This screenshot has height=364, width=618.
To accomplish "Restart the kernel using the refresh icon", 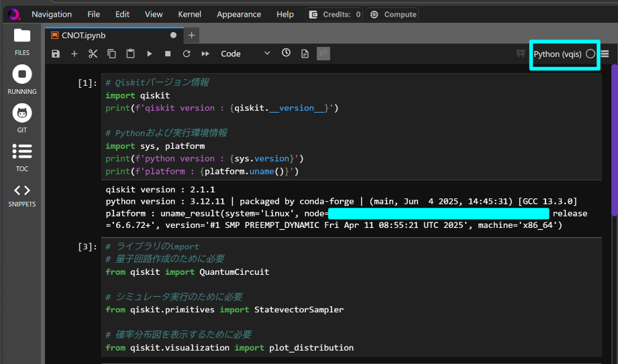I will (x=187, y=54).
